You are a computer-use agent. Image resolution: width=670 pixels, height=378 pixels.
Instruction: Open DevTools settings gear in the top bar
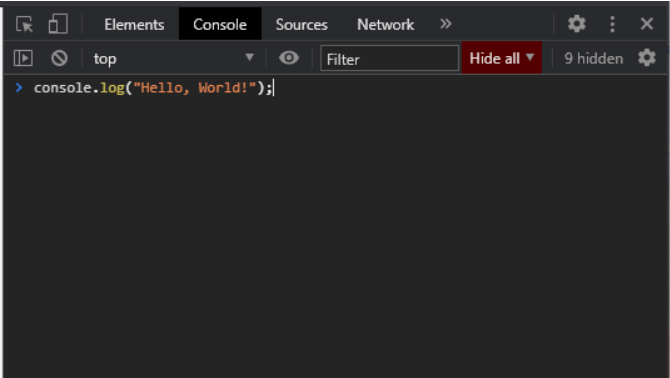pos(576,24)
